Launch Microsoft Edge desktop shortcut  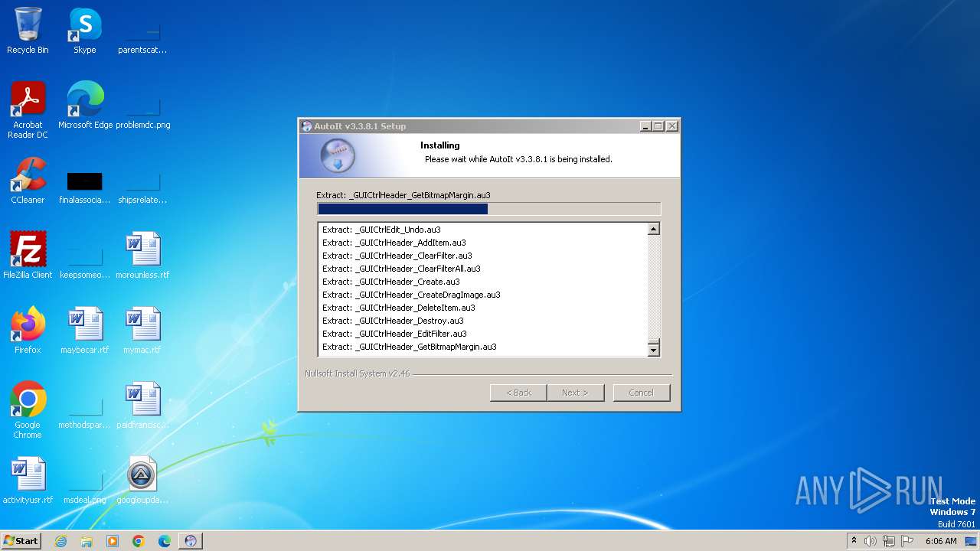(85, 105)
